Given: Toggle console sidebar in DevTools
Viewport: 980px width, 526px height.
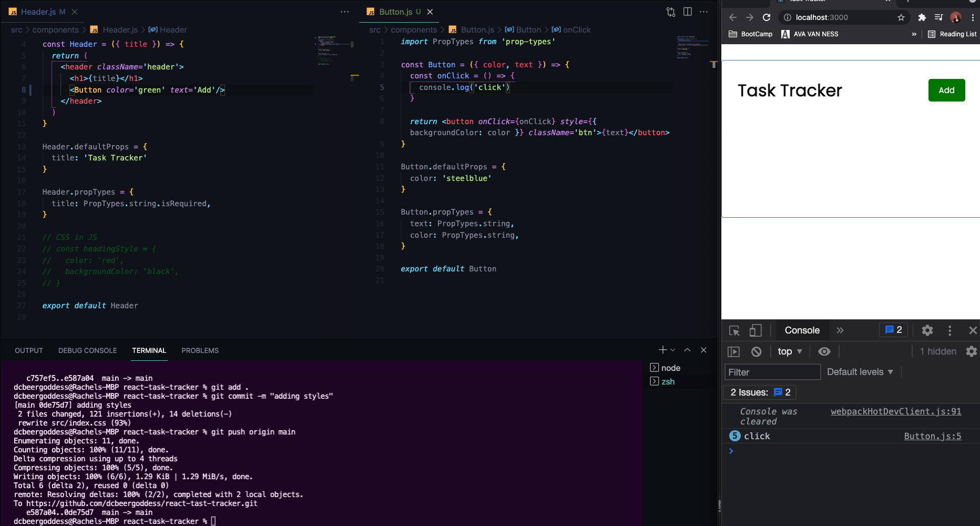Looking at the screenshot, I should [x=733, y=351].
